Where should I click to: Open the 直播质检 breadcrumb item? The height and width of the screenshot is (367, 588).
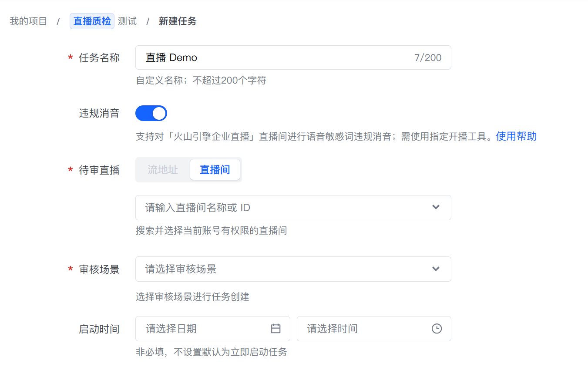[92, 21]
